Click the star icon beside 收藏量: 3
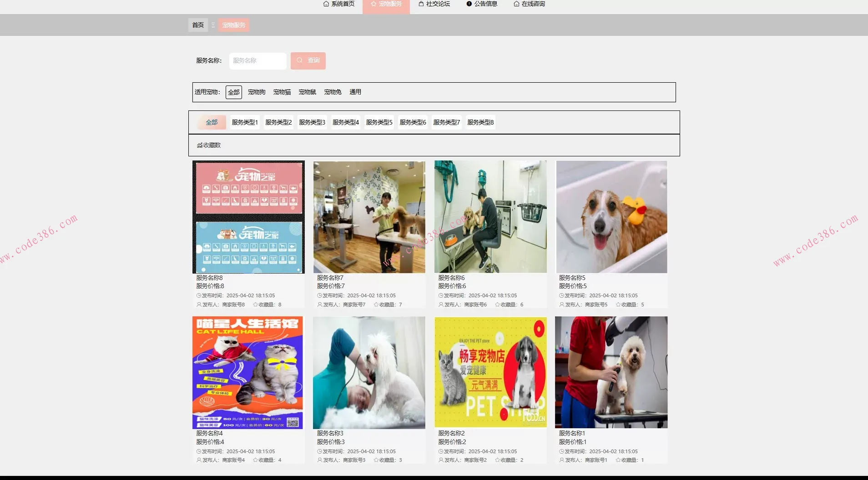The image size is (868, 480). [x=376, y=460]
